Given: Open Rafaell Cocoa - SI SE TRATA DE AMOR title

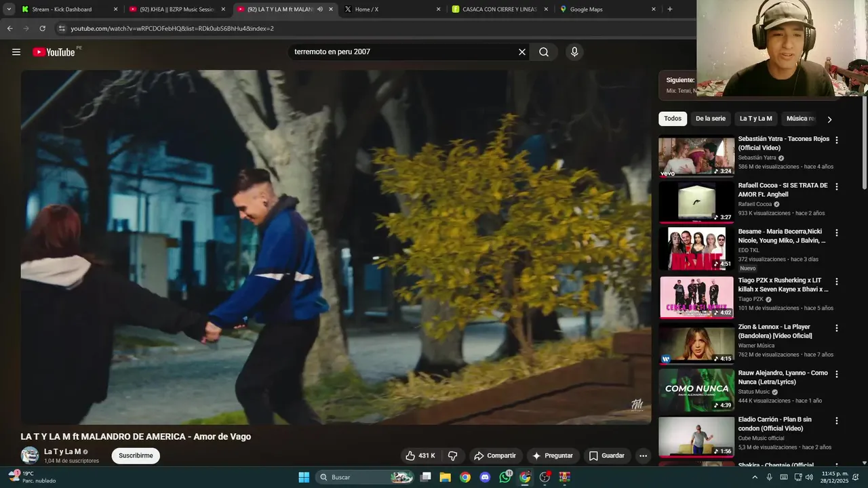Looking at the screenshot, I should 783,190.
